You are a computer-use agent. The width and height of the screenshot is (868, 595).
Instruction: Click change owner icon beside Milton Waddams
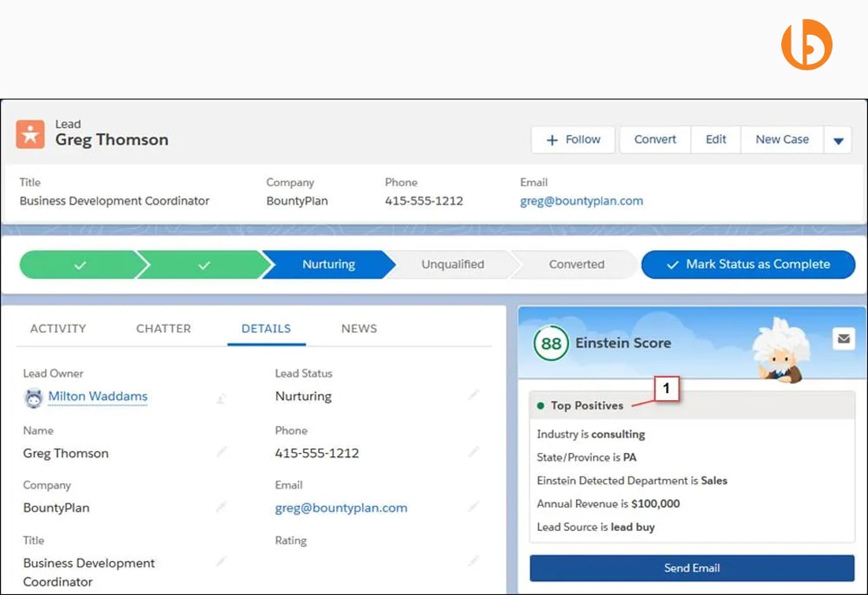pyautogui.click(x=221, y=399)
